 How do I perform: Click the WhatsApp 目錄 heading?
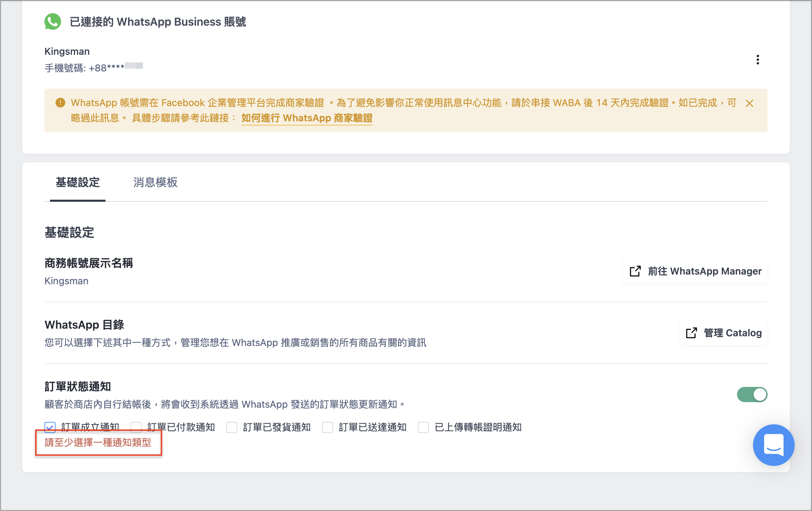click(x=84, y=325)
